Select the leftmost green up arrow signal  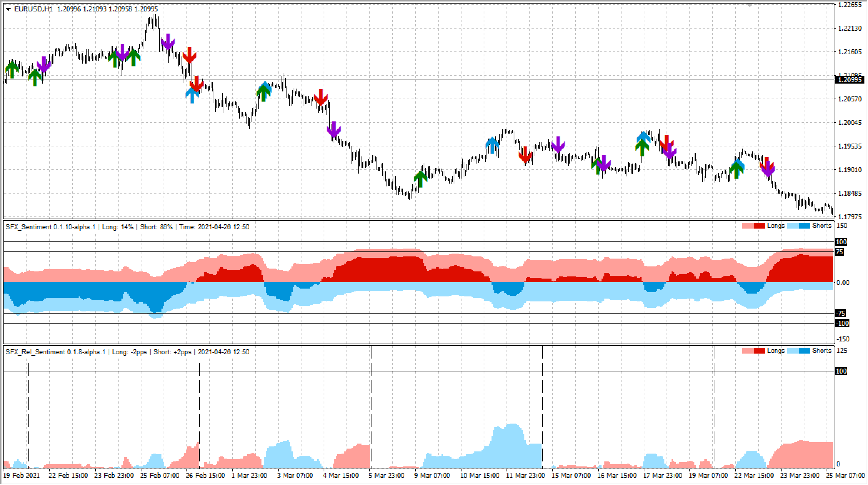pyautogui.click(x=12, y=69)
